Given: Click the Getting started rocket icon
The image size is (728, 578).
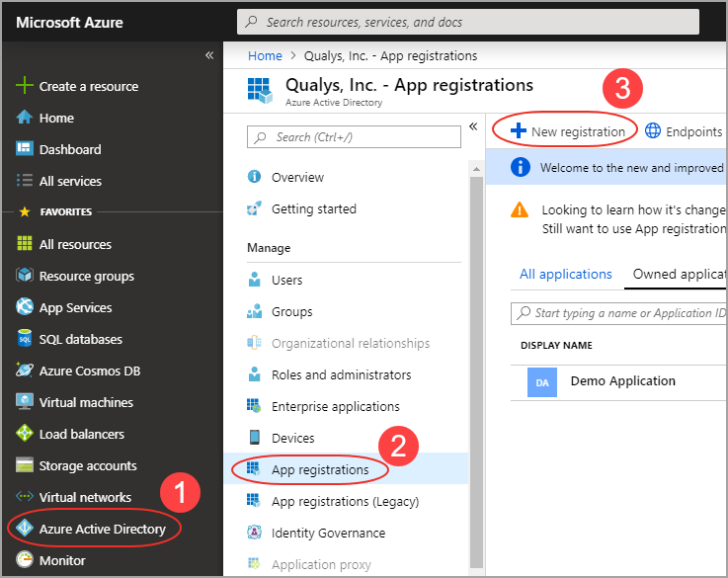Looking at the screenshot, I should (254, 208).
